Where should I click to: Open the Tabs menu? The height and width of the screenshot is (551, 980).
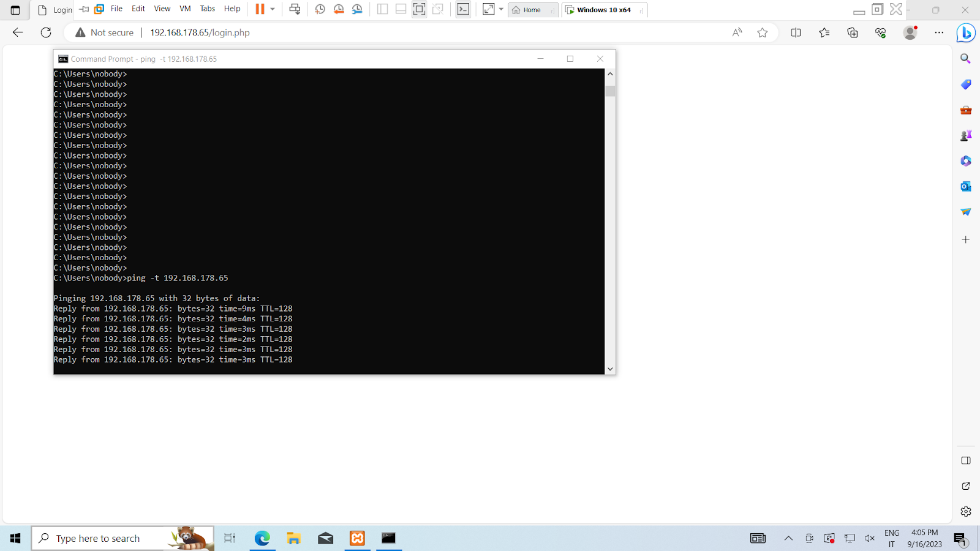(x=208, y=9)
